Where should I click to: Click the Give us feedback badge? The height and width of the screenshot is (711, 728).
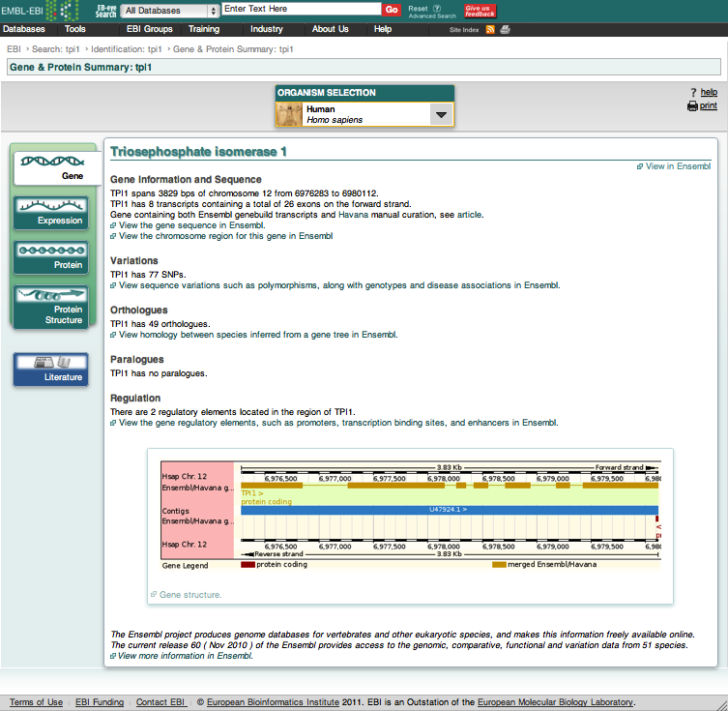tap(480, 10)
